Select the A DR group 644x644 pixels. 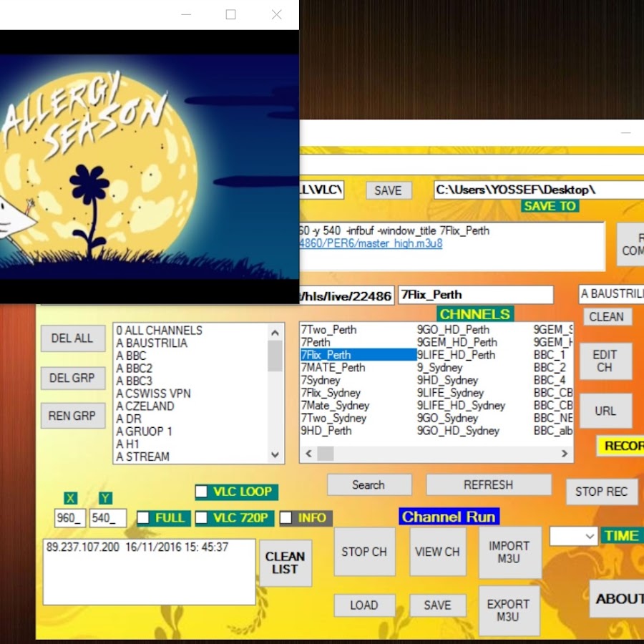(129, 419)
